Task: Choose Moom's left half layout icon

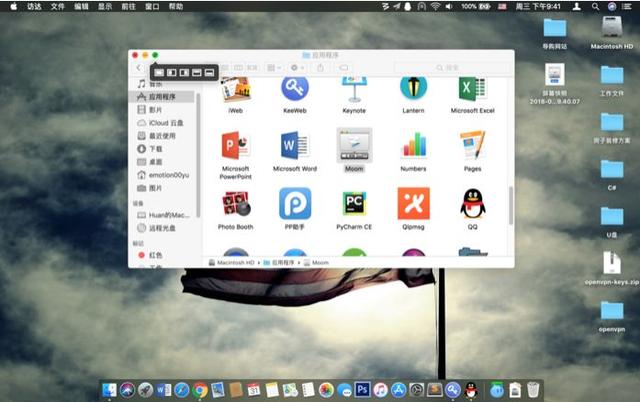Action: pyautogui.click(x=172, y=73)
